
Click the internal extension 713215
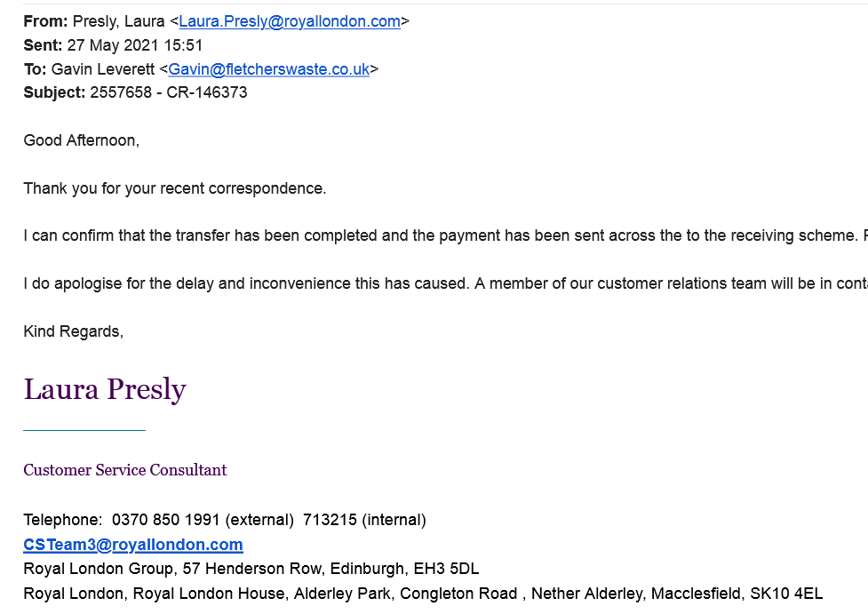[330, 520]
